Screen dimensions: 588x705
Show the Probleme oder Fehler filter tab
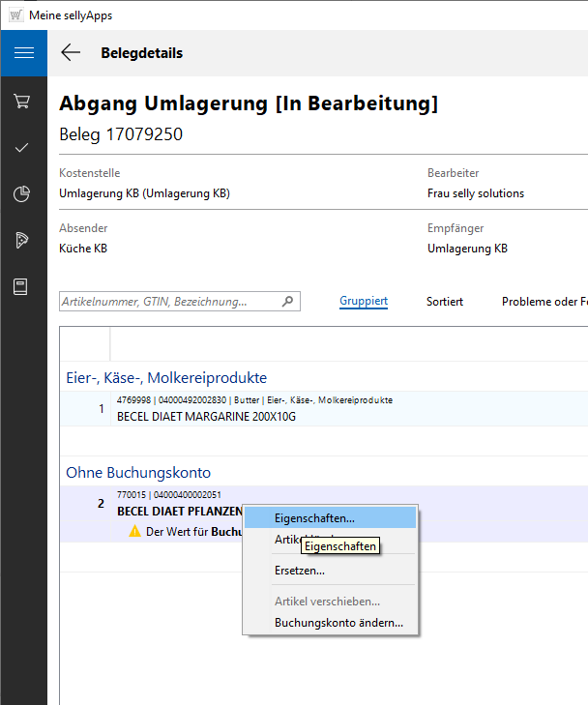544,302
